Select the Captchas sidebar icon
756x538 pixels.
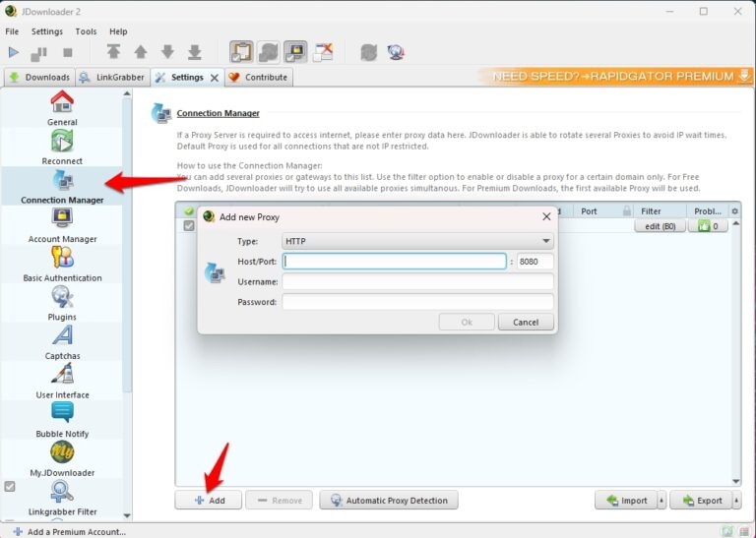click(x=62, y=335)
